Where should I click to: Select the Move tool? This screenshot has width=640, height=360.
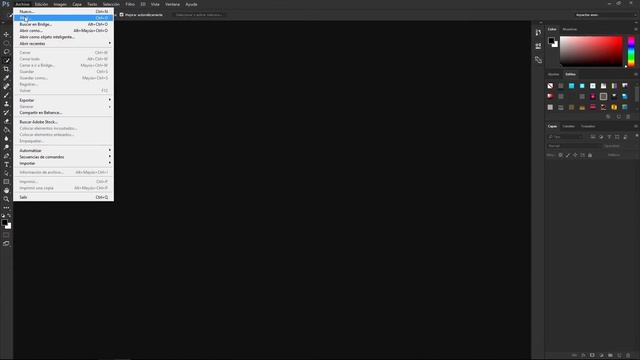pyautogui.click(x=6, y=34)
